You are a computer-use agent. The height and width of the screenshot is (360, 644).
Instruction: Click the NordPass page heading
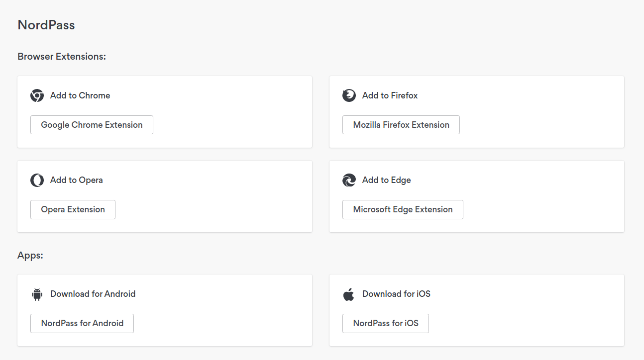tap(46, 25)
